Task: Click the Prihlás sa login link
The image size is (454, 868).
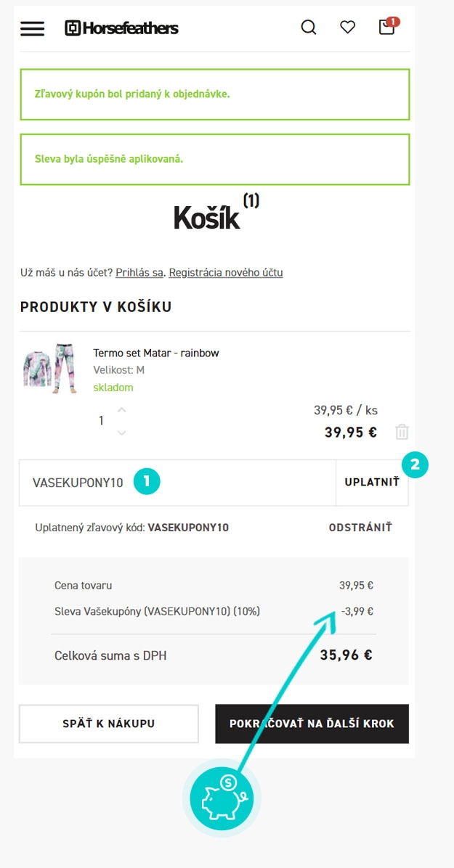Action: [x=139, y=273]
